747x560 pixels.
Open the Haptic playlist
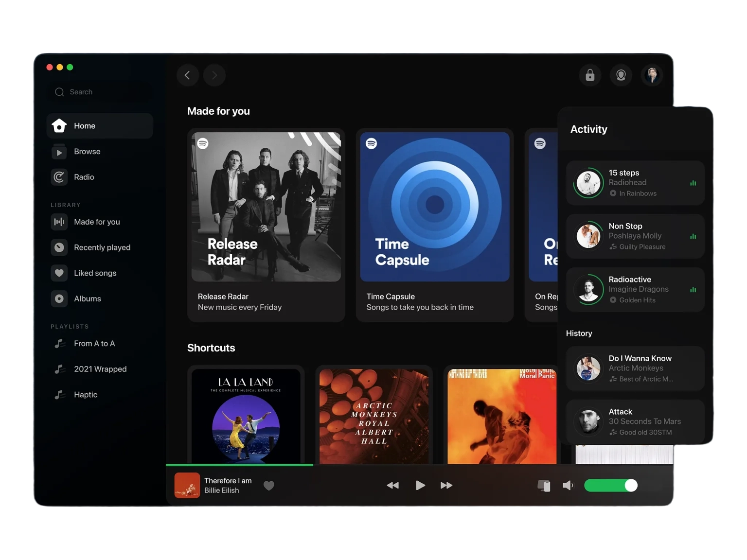100,395
